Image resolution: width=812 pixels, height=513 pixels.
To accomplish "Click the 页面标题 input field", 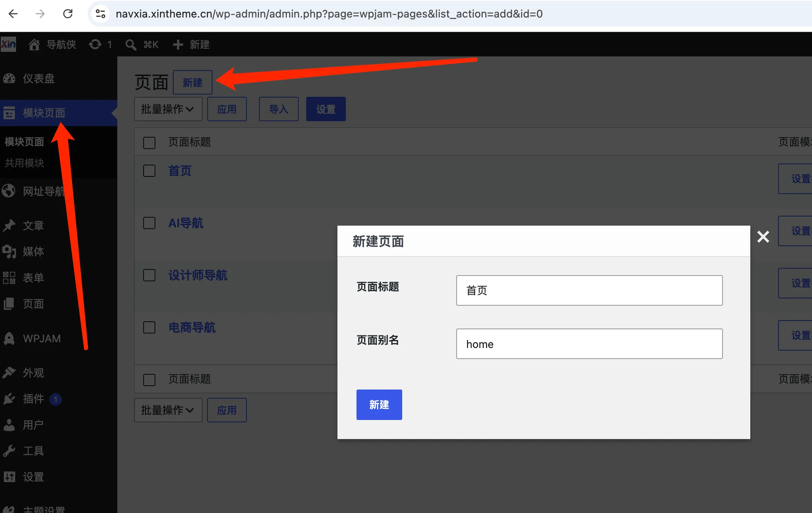I will coord(589,290).
